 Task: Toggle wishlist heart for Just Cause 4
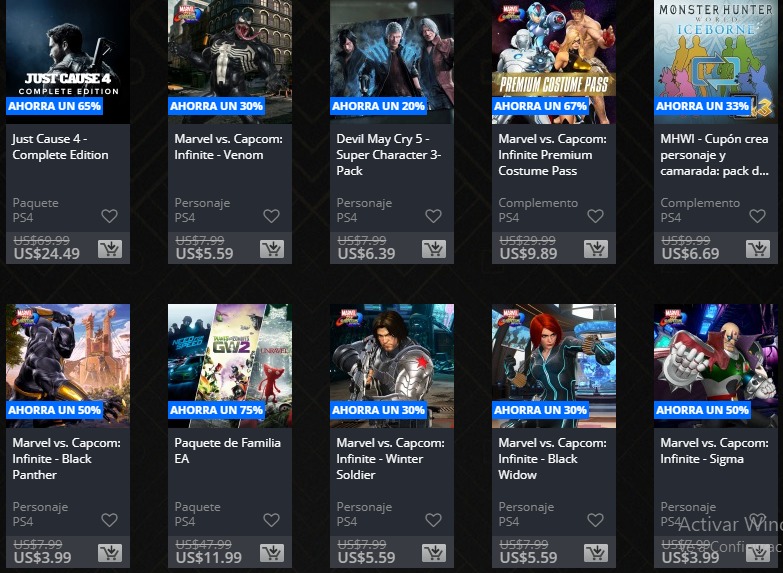[x=109, y=216]
